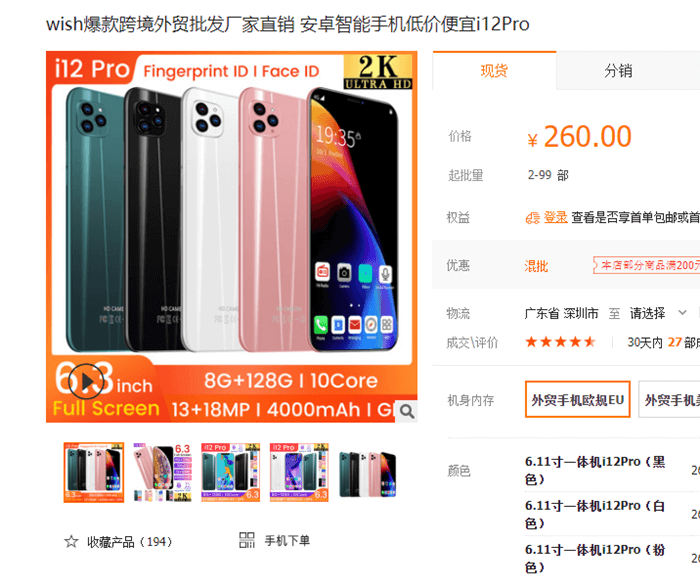The width and height of the screenshot is (700, 588).
Task: Click the magnifier zoom icon on product image
Action: click(x=406, y=411)
